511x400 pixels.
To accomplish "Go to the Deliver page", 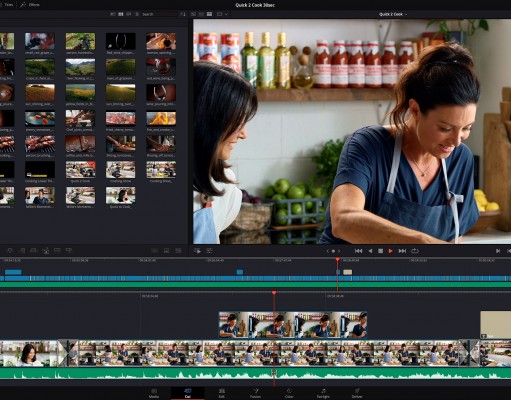I will pyautogui.click(x=357, y=393).
